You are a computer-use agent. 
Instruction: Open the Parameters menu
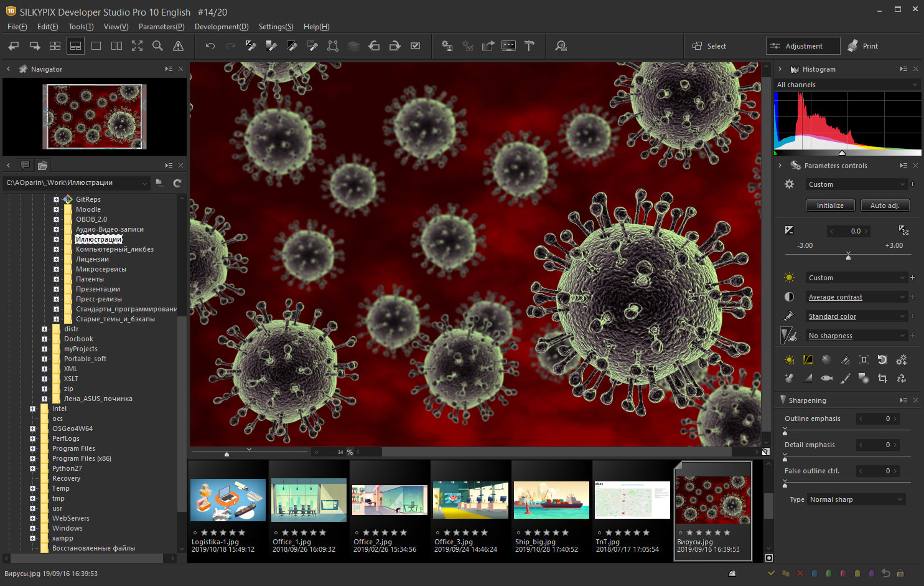click(161, 27)
